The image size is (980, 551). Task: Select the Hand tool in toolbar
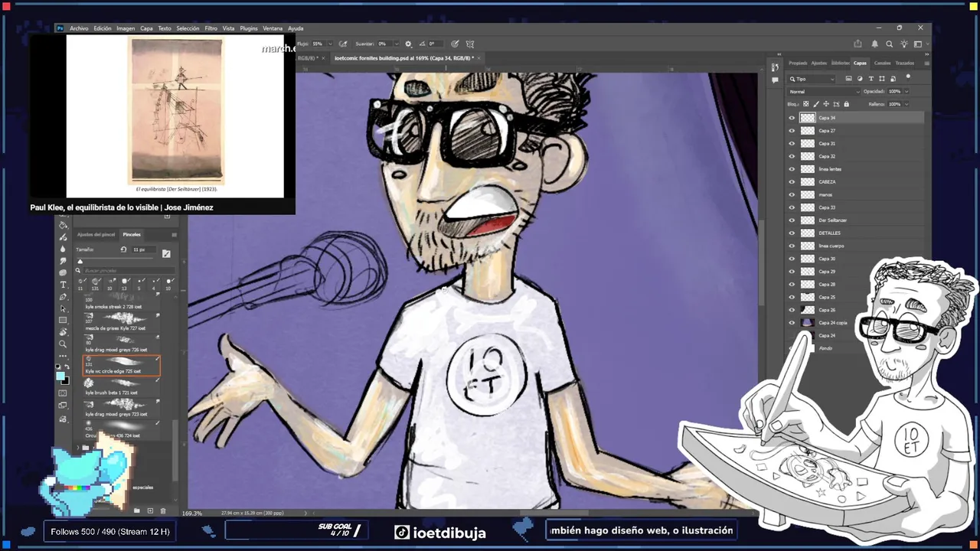63,332
